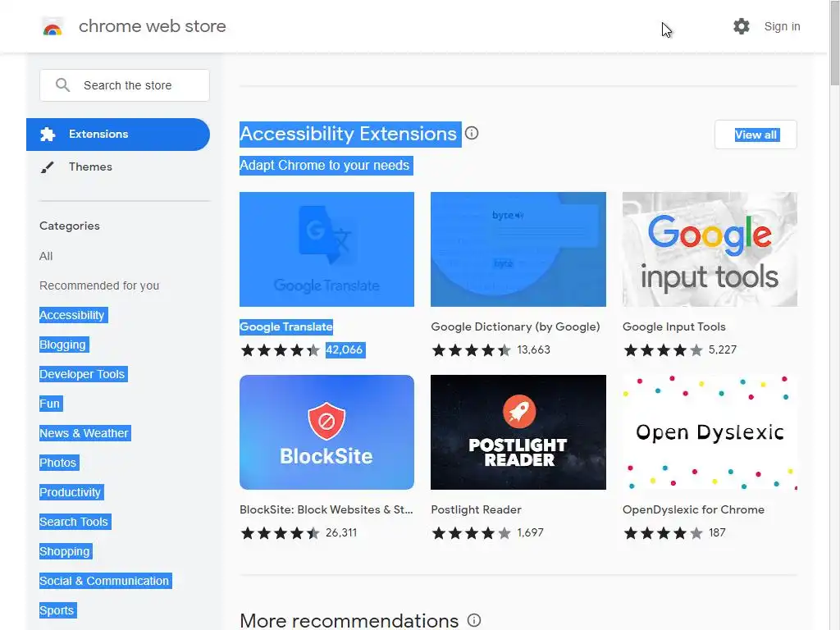Screen dimensions: 840x630
Task: Switch to Themes in the sidebar
Action: coord(90,167)
